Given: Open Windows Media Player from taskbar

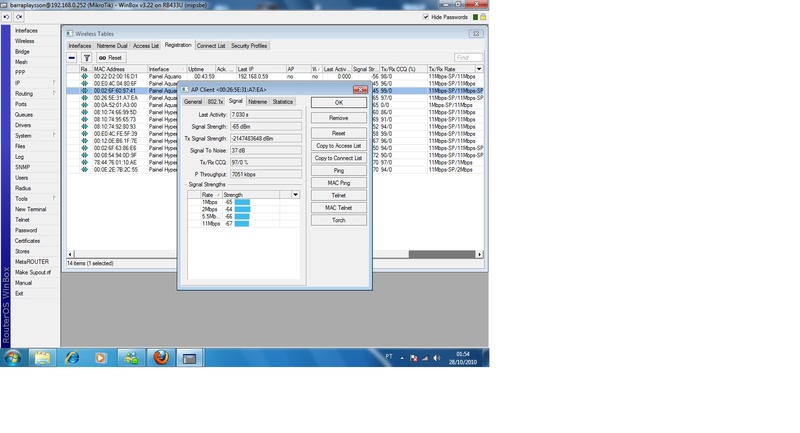Looking at the screenshot, I should pos(100,358).
